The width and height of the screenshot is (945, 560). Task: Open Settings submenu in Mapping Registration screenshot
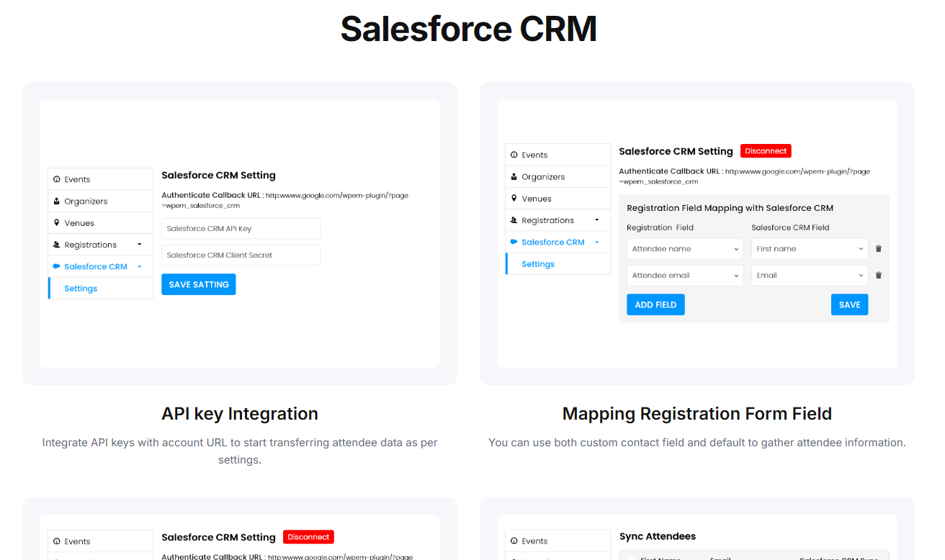(x=558, y=264)
